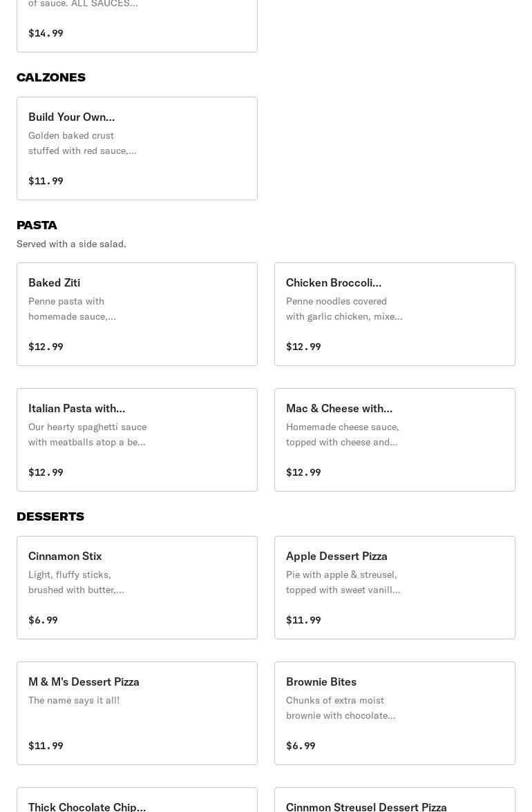The width and height of the screenshot is (532, 812).
Task: Click the CALZONES section heading
Action: point(51,77)
